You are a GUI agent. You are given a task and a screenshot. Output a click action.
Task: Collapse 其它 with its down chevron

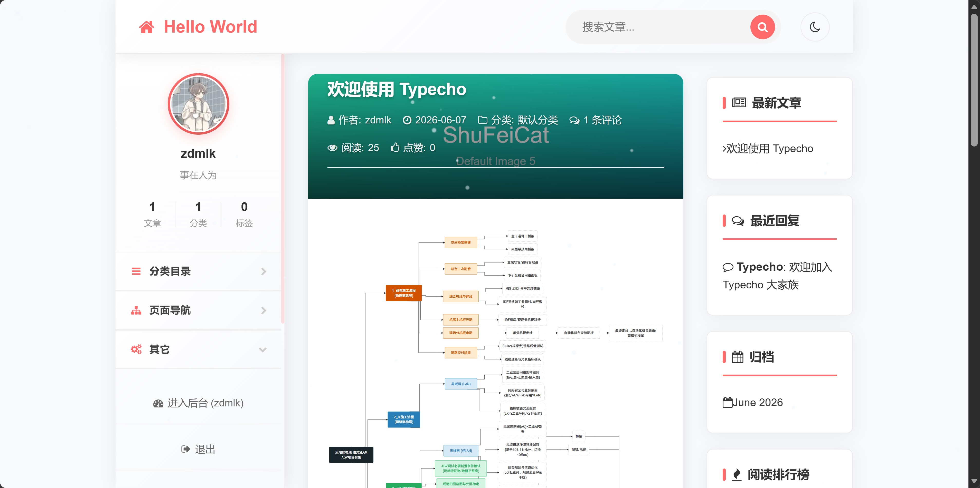coord(262,350)
